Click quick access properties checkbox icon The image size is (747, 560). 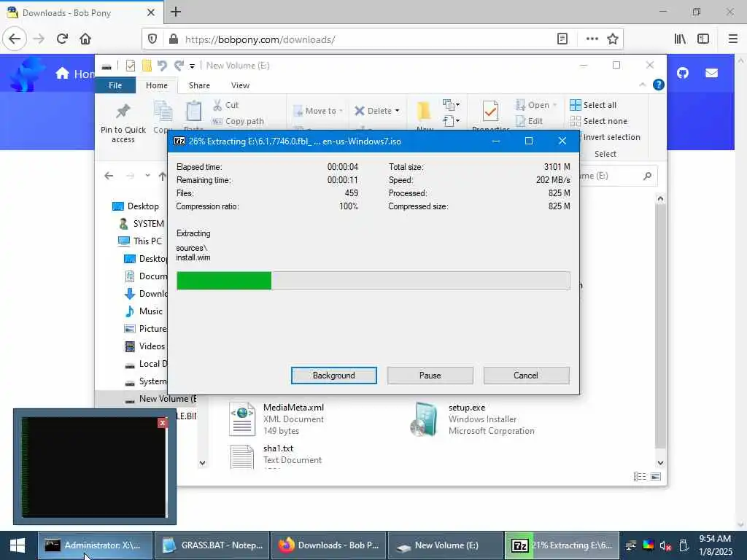tap(130, 65)
